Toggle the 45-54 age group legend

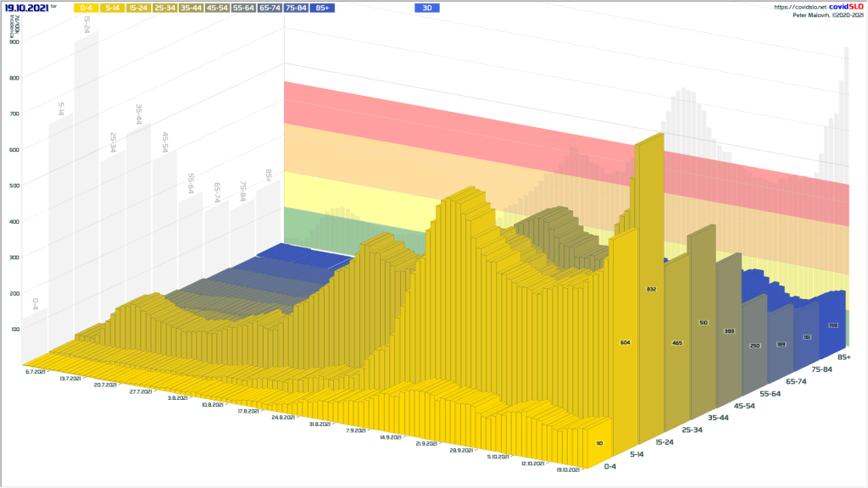click(x=218, y=8)
